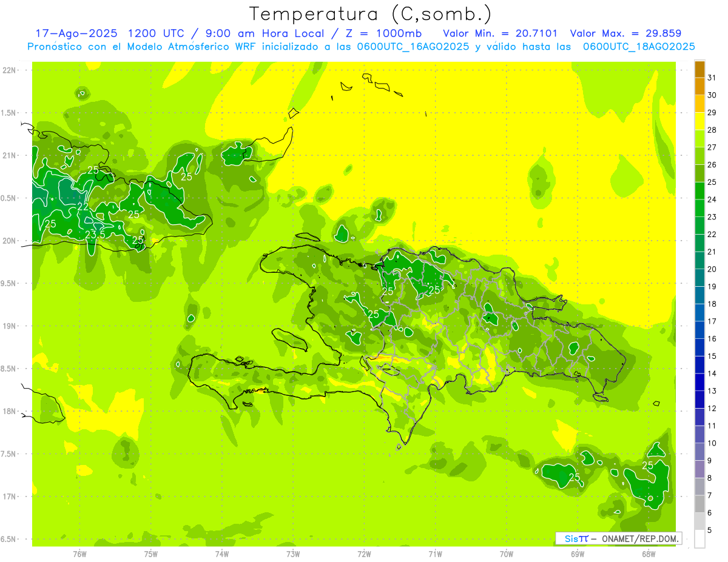Select 'Valor Max. = 29.859' value
Image resolution: width=728 pixels, height=562 pixels.
point(625,33)
